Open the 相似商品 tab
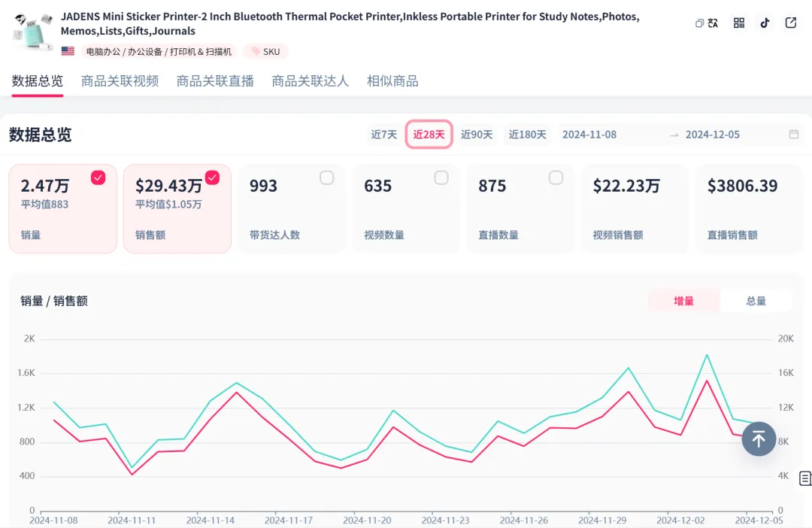 tap(392, 81)
